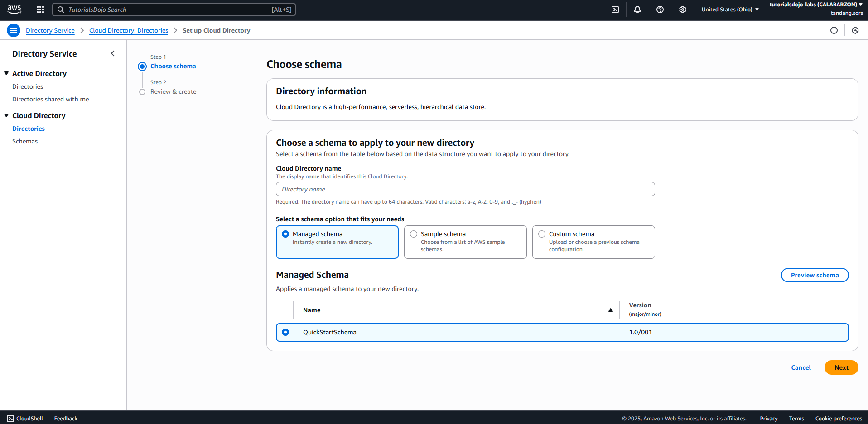Collapse the Active Directory section

tap(6, 73)
